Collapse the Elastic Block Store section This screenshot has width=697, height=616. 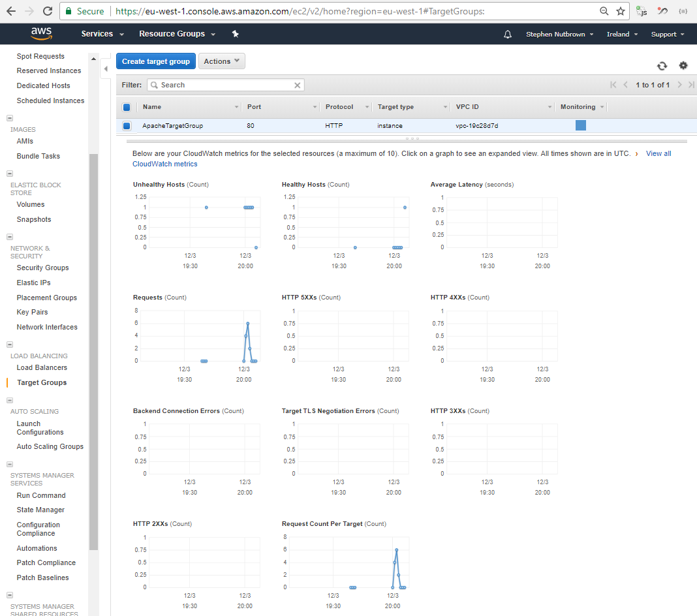coord(10,174)
